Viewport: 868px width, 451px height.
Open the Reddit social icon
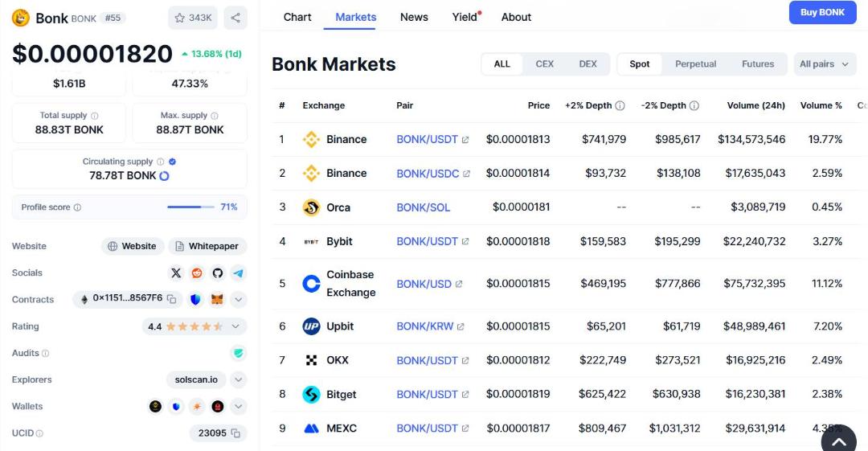(197, 273)
